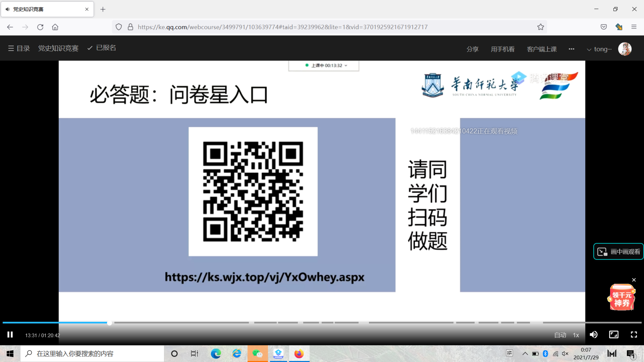Go back to the previous page

10,27
